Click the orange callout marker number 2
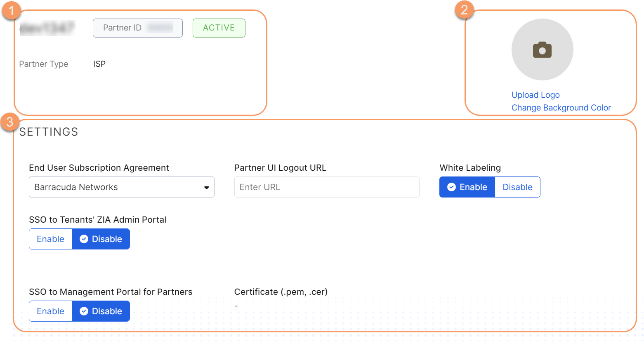 pyautogui.click(x=465, y=9)
